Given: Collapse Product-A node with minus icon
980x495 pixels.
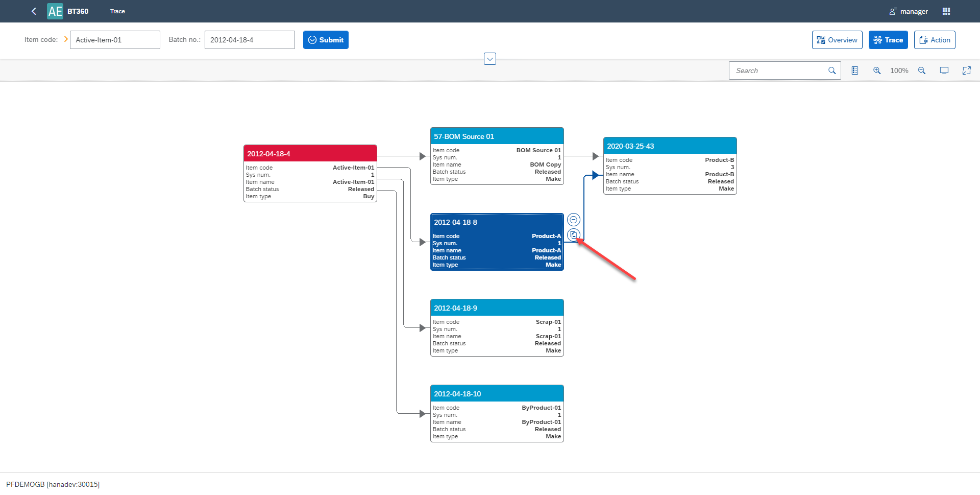Looking at the screenshot, I should tap(574, 219).
